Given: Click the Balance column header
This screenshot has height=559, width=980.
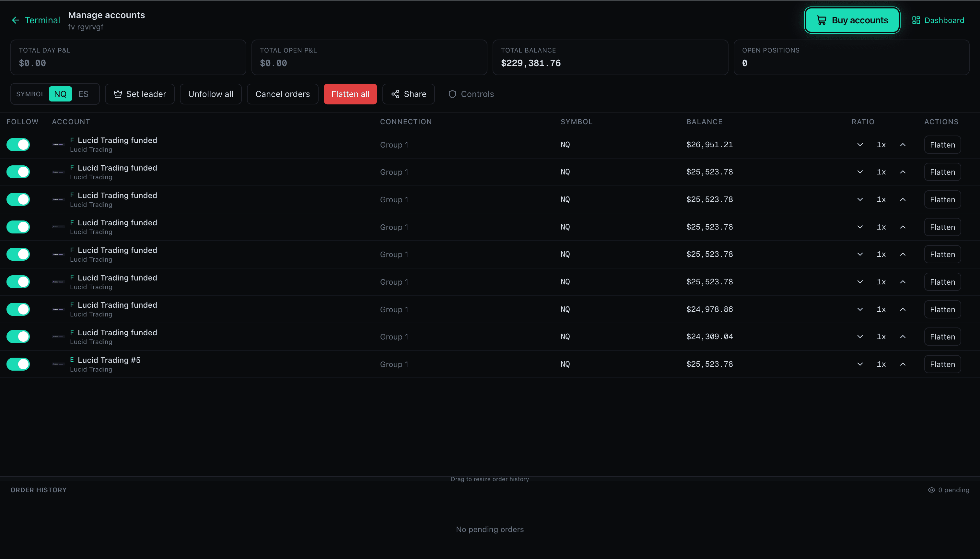Looking at the screenshot, I should click(x=704, y=122).
